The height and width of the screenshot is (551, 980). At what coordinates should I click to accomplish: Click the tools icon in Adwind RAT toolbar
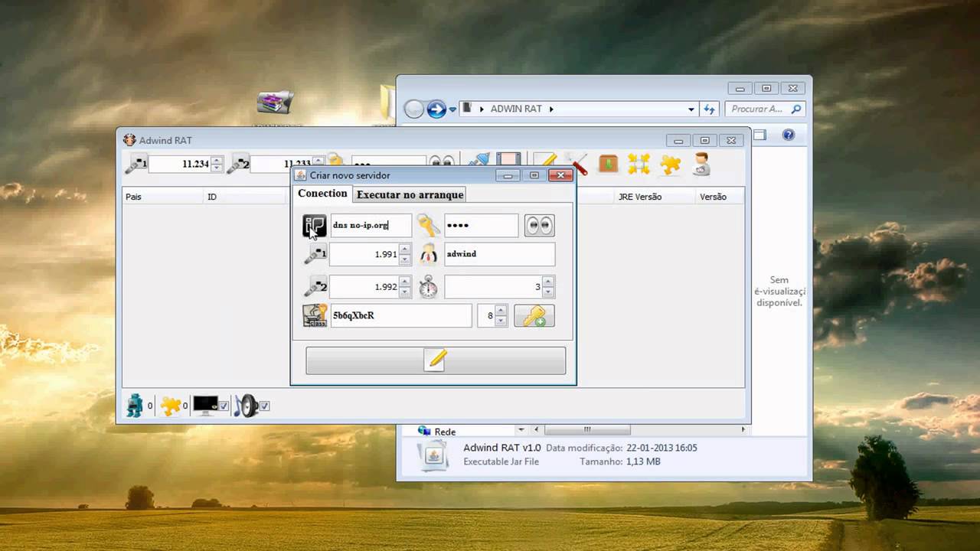(580, 164)
